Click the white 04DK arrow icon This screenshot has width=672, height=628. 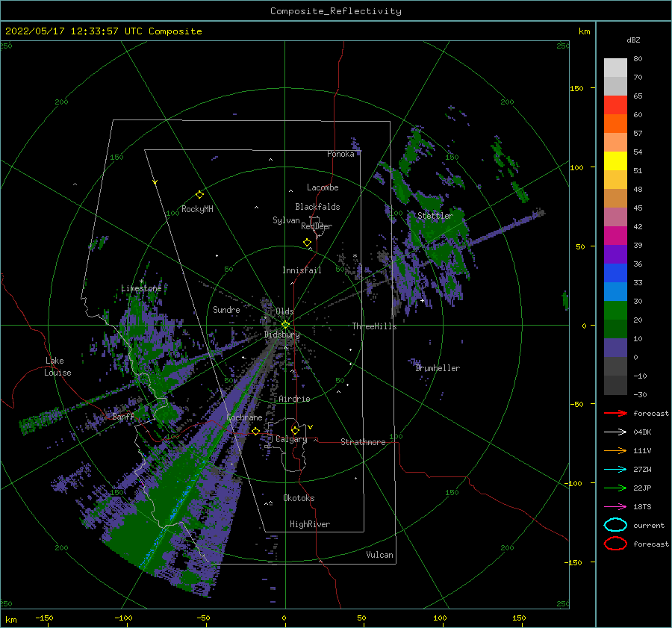pos(615,432)
